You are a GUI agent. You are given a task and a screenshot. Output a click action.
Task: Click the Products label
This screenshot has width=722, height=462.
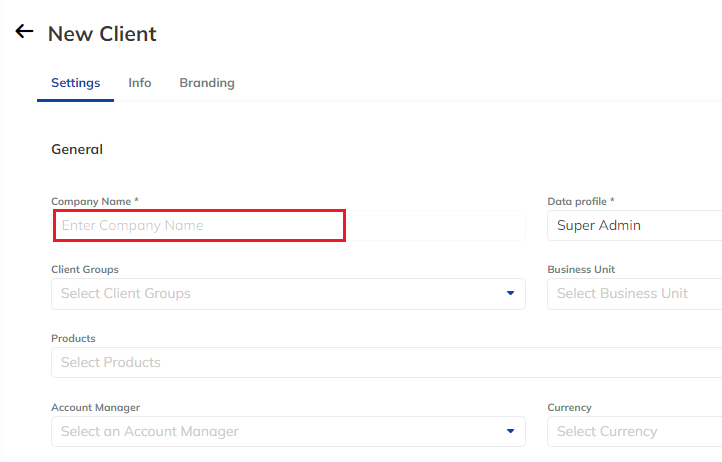73,339
